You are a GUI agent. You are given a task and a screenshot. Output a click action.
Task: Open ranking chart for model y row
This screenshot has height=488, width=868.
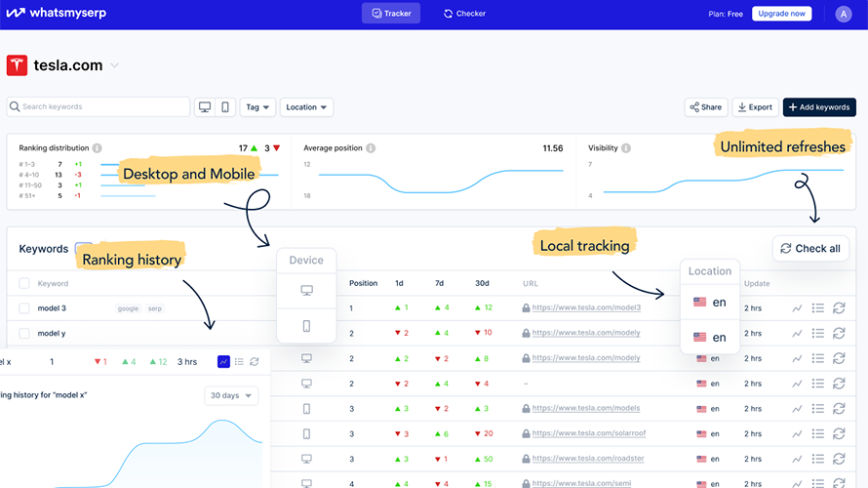[x=797, y=333]
